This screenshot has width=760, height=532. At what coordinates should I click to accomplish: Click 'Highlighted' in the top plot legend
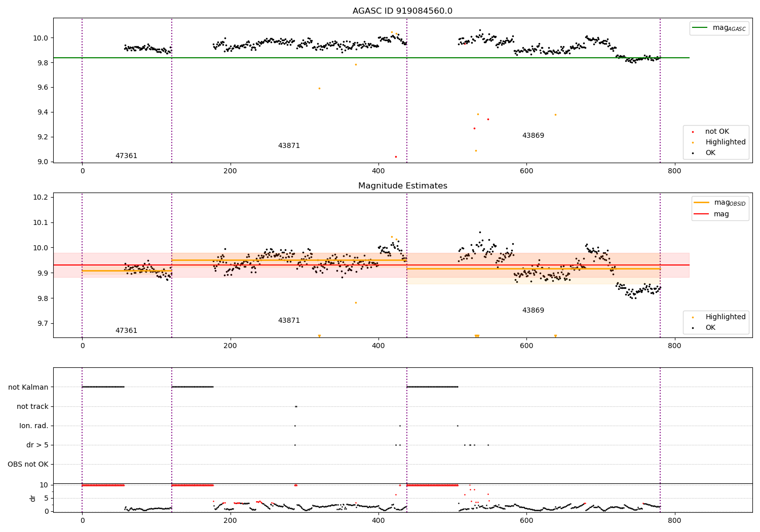(x=726, y=142)
